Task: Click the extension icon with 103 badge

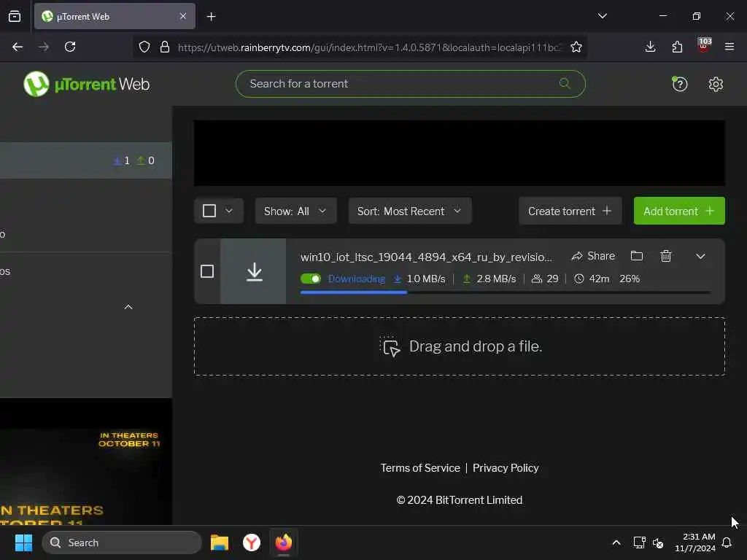Action: [x=704, y=45]
